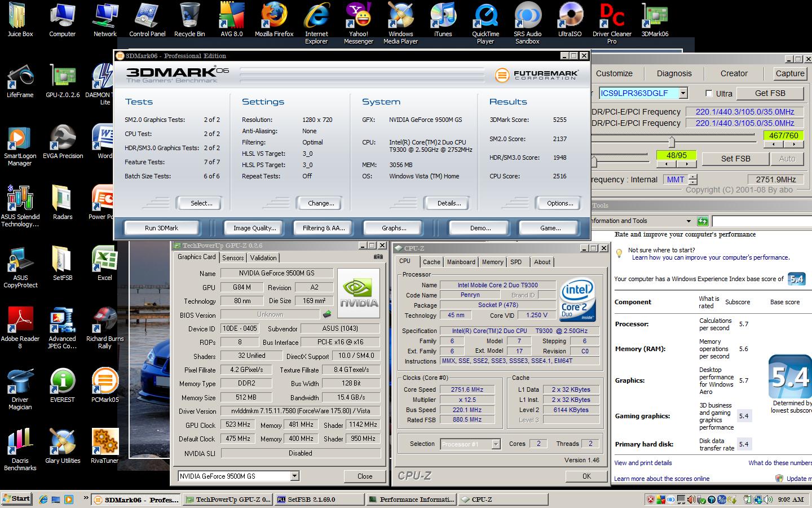The height and width of the screenshot is (508, 812).
Task: Expand taskbar quick launch chevron
Action: [86, 498]
